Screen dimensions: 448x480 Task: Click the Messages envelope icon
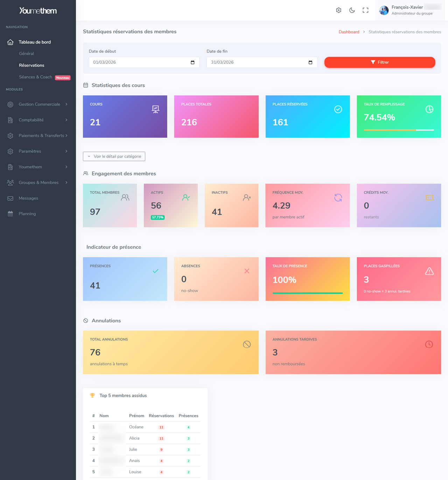10,198
